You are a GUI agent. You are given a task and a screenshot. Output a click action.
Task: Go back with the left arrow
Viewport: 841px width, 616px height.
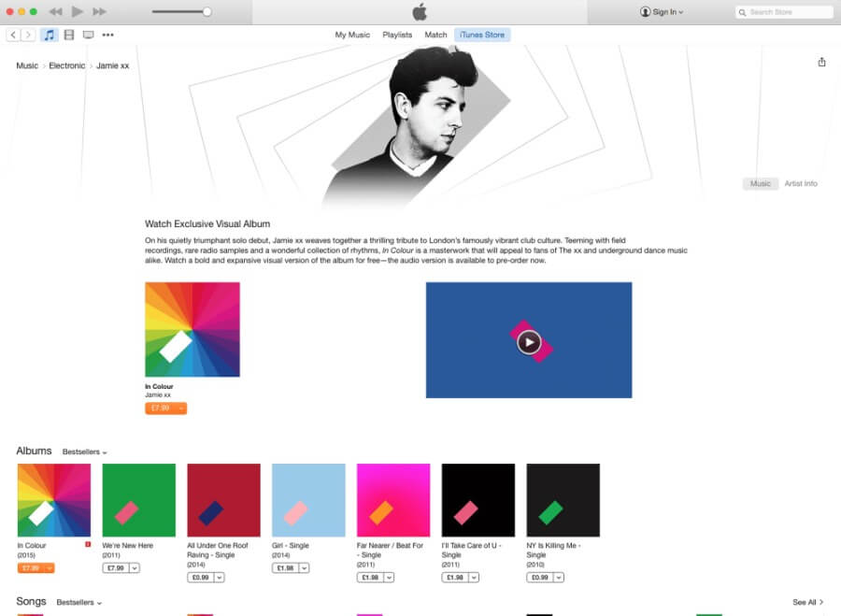click(13, 35)
